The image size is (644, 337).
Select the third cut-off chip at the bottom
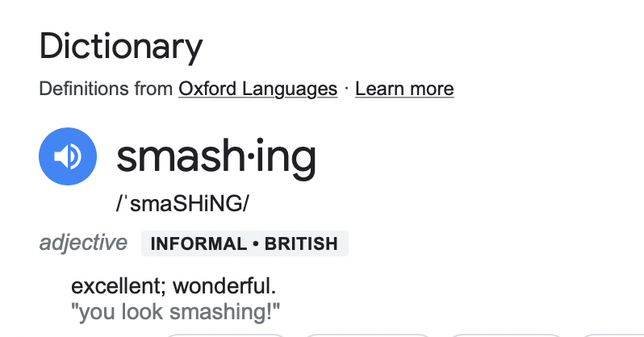click(504, 334)
